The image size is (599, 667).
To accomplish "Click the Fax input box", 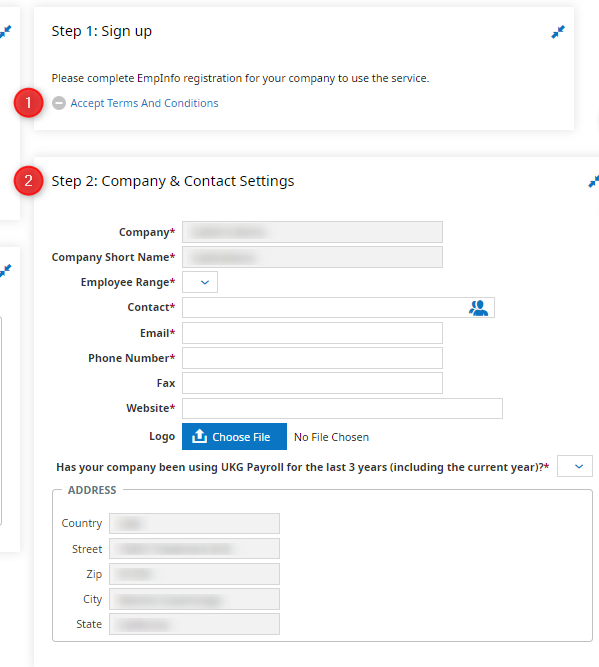I will pos(312,383).
